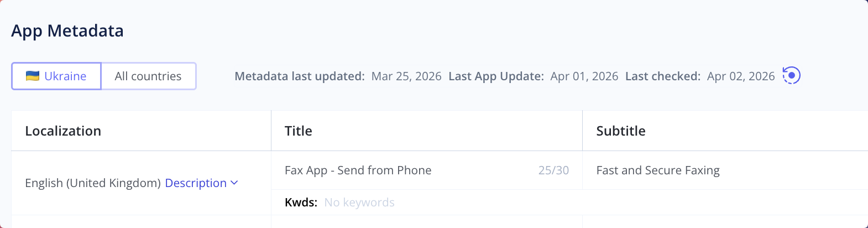Click the App Metadata heading
The width and height of the screenshot is (868, 228).
pos(67,30)
